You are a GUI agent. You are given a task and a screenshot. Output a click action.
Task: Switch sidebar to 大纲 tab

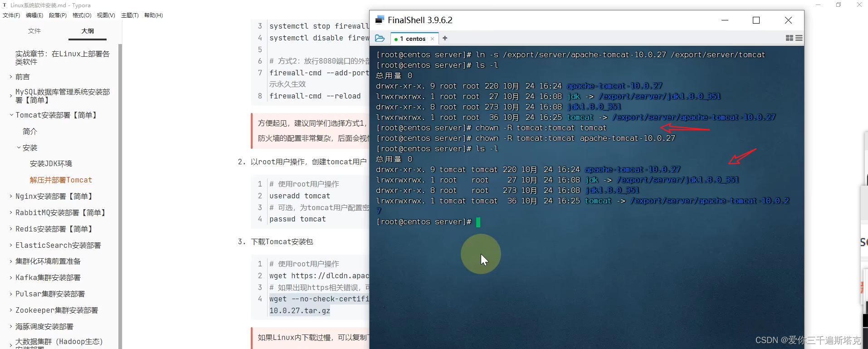(88, 31)
